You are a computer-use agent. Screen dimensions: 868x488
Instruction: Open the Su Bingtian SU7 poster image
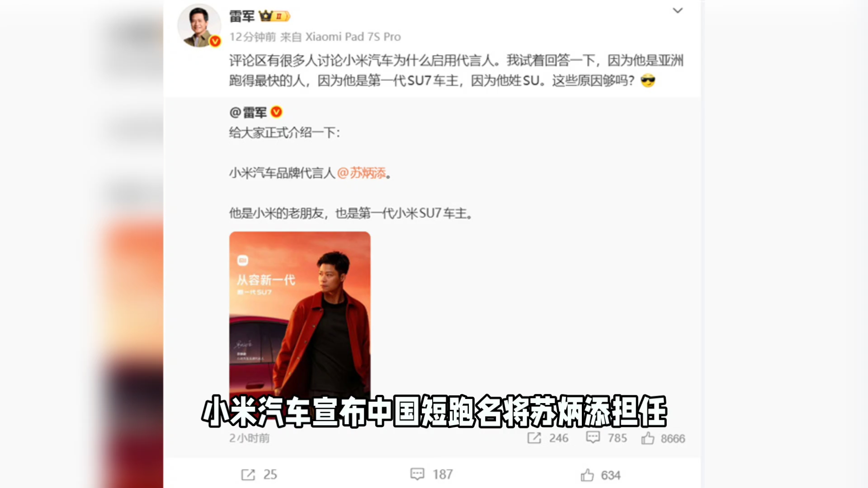pyautogui.click(x=300, y=316)
